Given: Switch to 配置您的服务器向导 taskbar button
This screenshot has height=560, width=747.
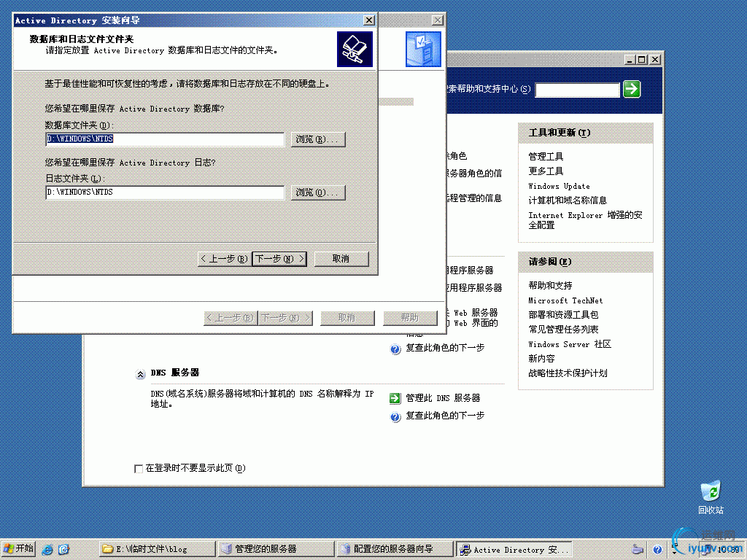Looking at the screenshot, I should pyautogui.click(x=395, y=549).
